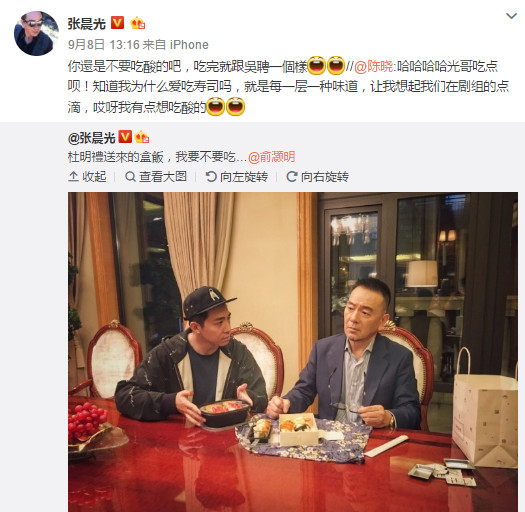Click the crown membership icon beside top username
Screen dimensions: 525x512
click(138, 23)
